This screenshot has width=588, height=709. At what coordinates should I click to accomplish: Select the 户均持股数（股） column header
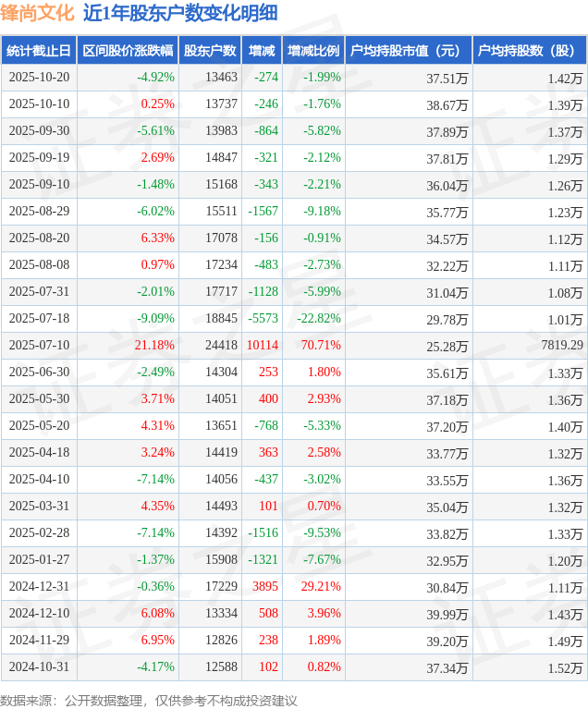[x=529, y=51]
